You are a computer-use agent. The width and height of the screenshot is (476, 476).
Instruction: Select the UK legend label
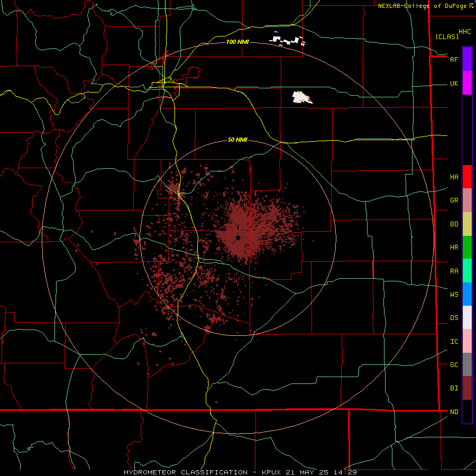454,83
